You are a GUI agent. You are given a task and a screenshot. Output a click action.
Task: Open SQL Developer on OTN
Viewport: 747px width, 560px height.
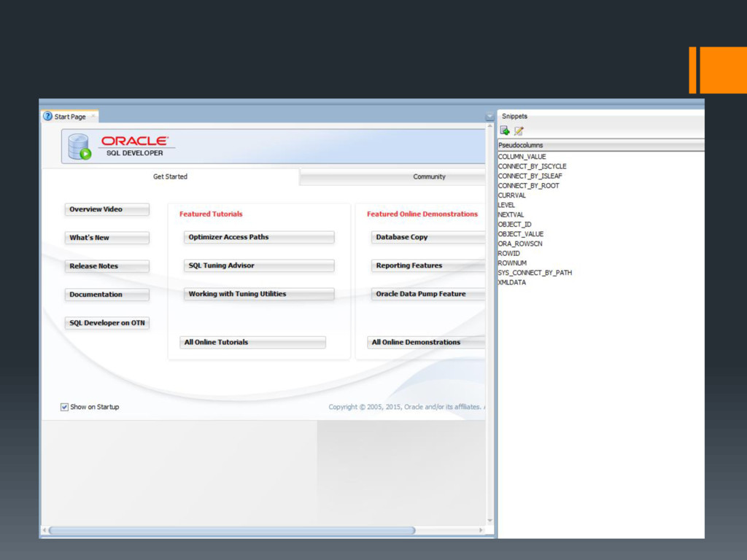point(107,323)
